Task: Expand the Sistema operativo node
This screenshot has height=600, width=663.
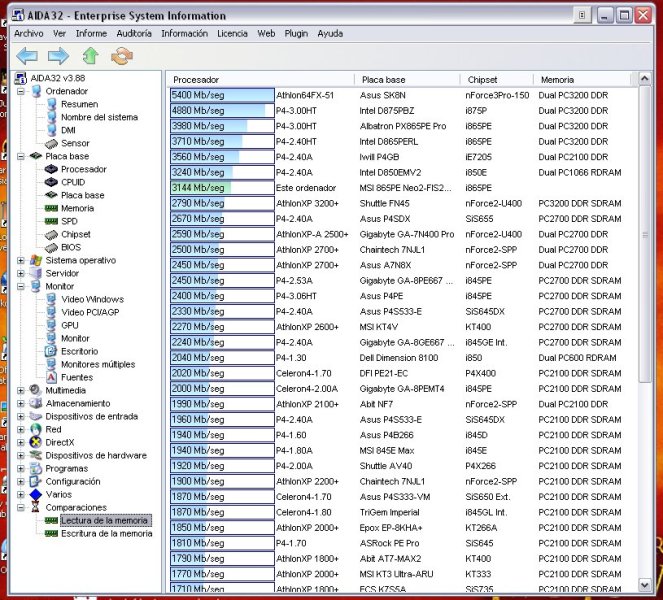Action: point(20,260)
